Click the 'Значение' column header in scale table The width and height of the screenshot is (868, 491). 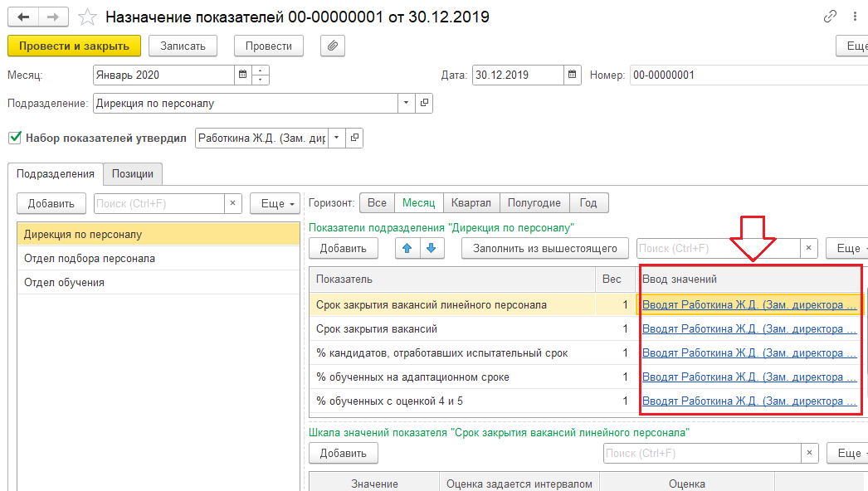pos(374,483)
